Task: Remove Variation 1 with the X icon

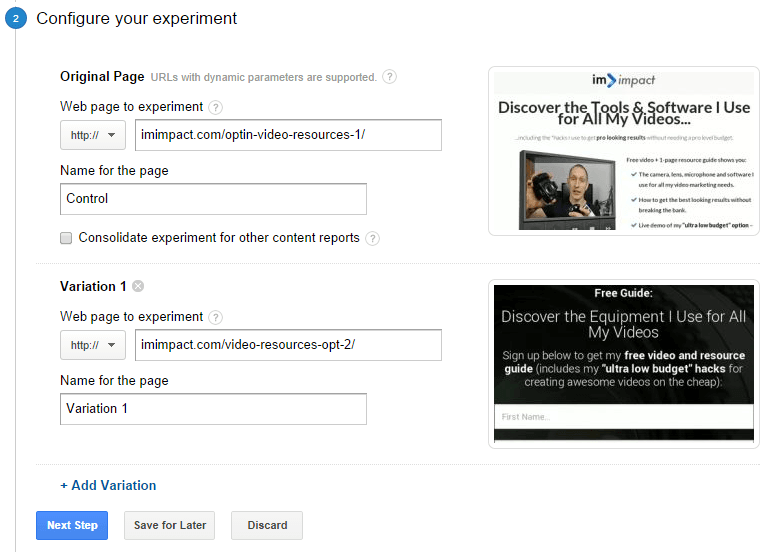Action: click(x=138, y=286)
